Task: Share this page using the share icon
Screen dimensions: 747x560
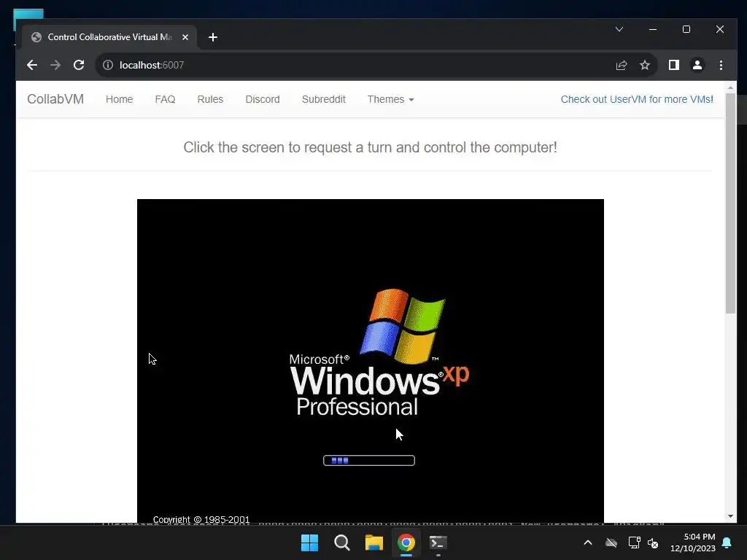Action: point(622,65)
